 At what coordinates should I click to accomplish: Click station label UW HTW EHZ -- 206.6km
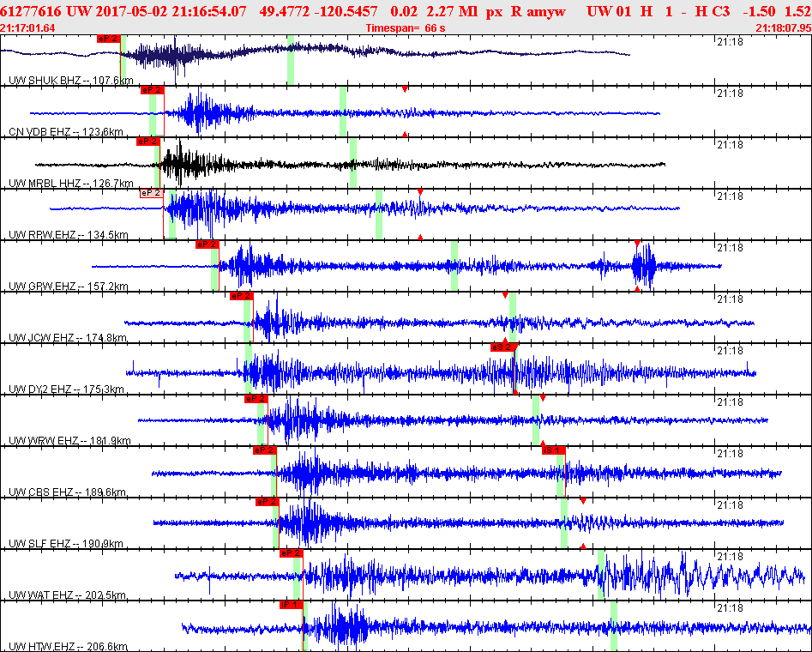(x=69, y=646)
